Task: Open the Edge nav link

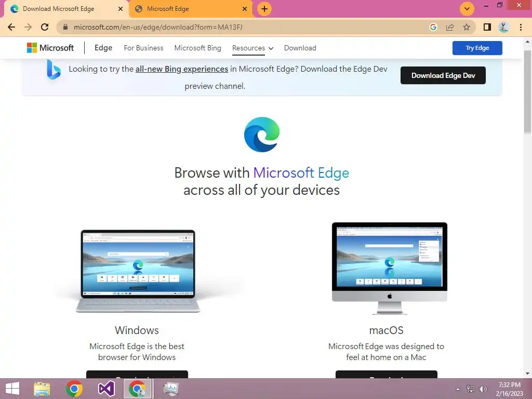Action: pyautogui.click(x=103, y=48)
